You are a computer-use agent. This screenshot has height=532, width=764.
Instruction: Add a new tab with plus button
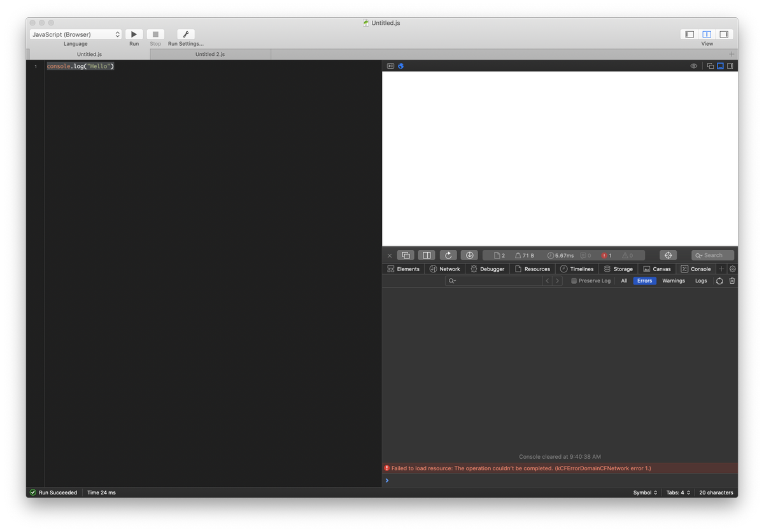click(732, 54)
